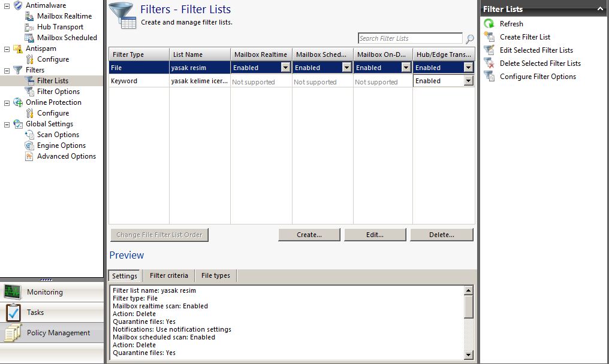The height and width of the screenshot is (364, 609).
Task: Collapse the Global Settings tree node
Action: pos(7,124)
